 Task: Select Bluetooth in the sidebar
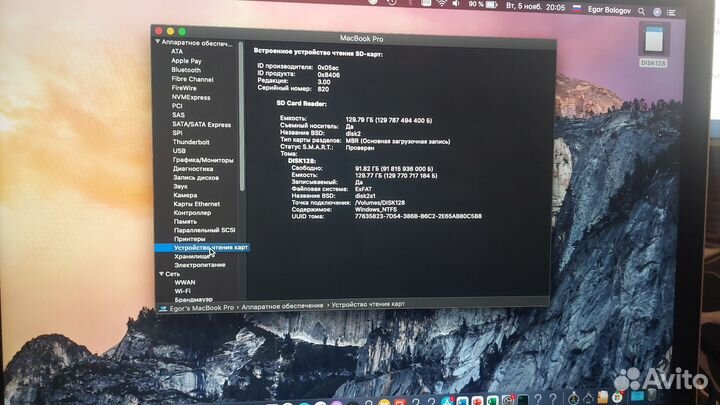pyautogui.click(x=186, y=70)
